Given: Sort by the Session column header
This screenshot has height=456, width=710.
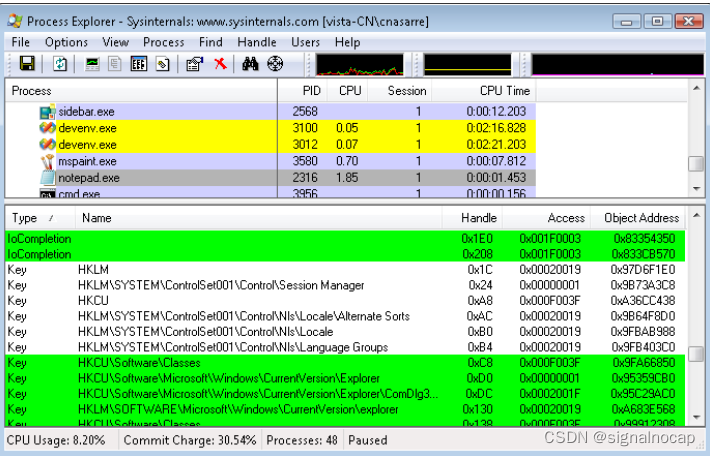Looking at the screenshot, I should [400, 91].
